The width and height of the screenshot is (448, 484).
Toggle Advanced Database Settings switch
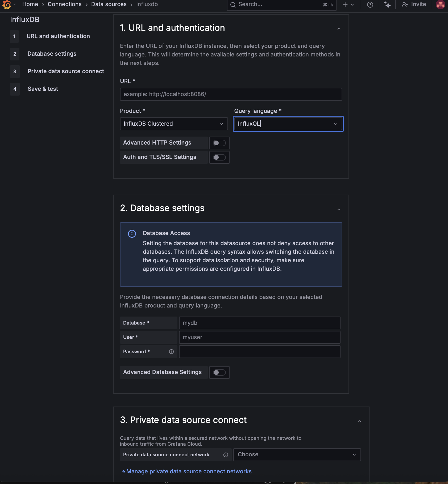(x=219, y=372)
